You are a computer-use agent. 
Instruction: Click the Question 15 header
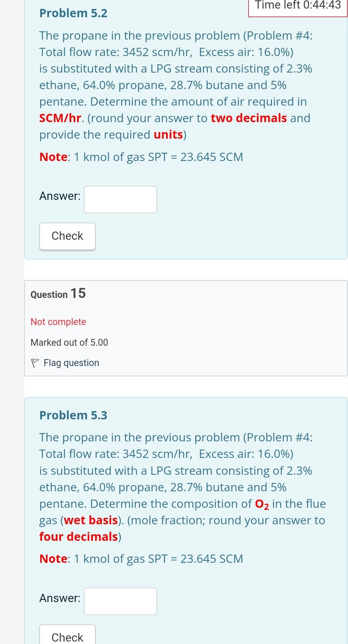pyautogui.click(x=57, y=294)
